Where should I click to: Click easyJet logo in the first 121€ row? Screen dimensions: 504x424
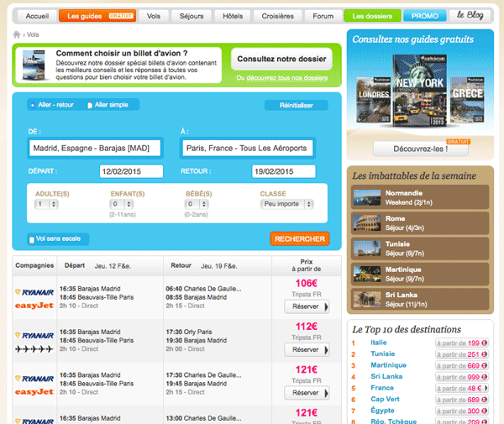pos(34,392)
